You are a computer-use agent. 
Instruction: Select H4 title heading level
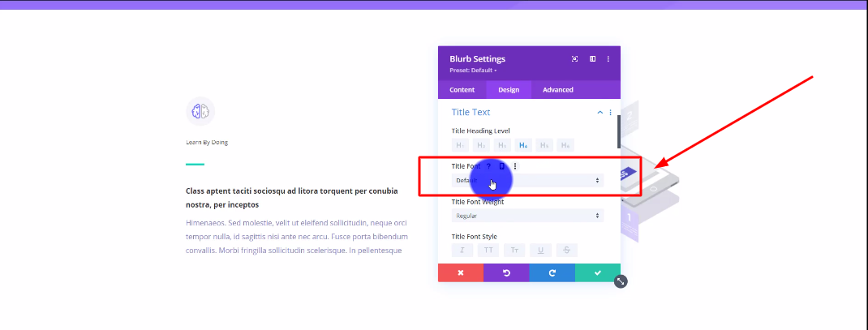523,145
